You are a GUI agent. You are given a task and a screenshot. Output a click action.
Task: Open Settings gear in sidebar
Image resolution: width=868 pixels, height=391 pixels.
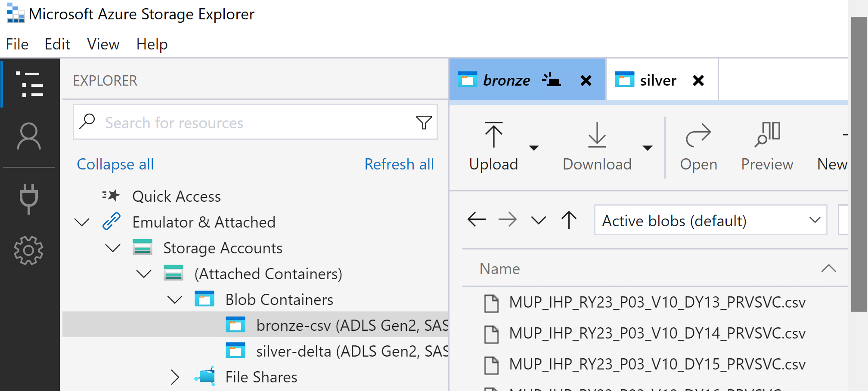28,250
